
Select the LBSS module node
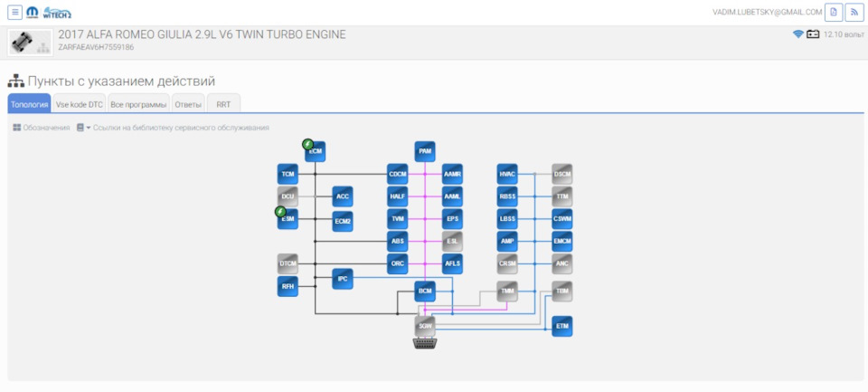(507, 219)
